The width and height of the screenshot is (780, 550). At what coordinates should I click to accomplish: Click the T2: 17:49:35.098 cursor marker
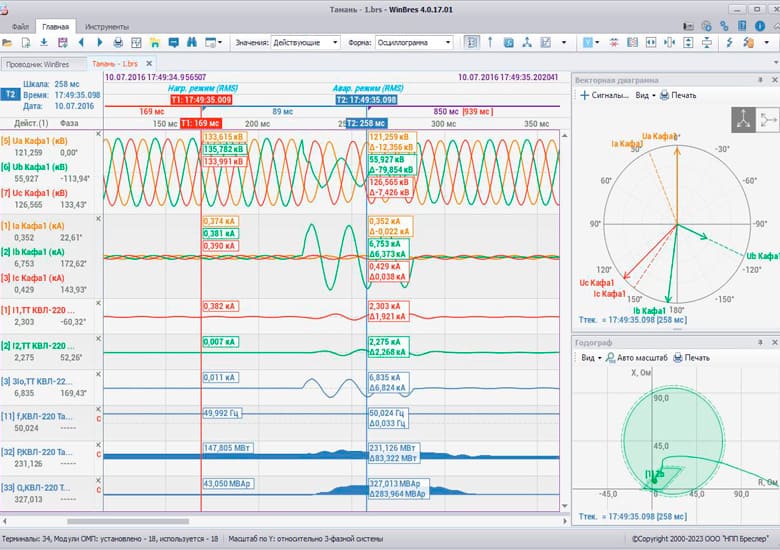tap(367, 100)
